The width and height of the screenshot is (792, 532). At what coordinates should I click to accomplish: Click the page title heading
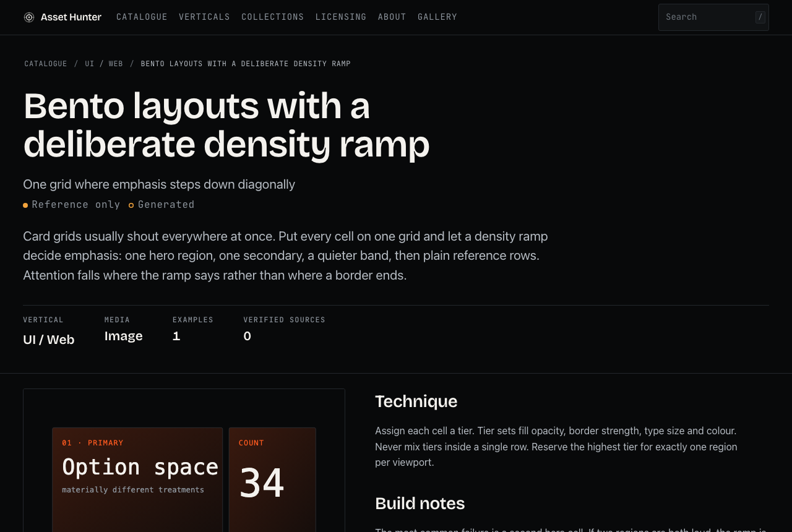pyautogui.click(x=226, y=125)
